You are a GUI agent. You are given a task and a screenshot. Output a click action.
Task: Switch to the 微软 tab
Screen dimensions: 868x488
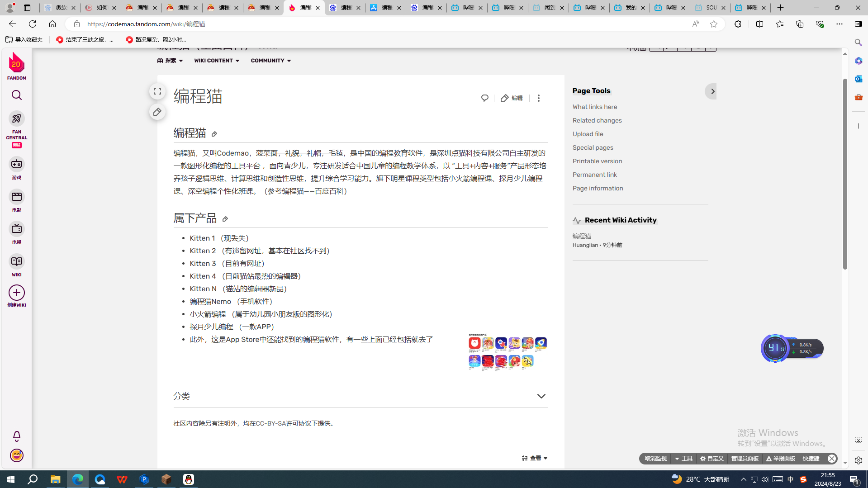(60, 8)
